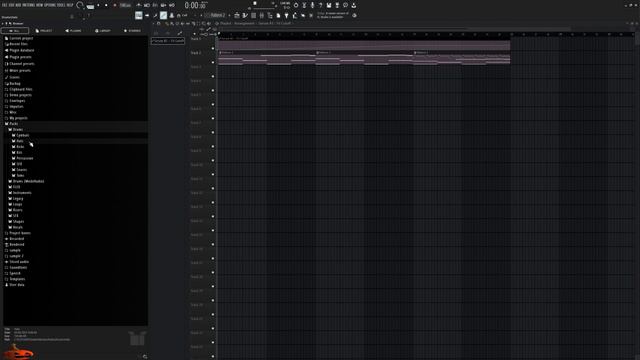The image size is (640, 360).
Task: Arm the red record button
Action: [x=115, y=5]
